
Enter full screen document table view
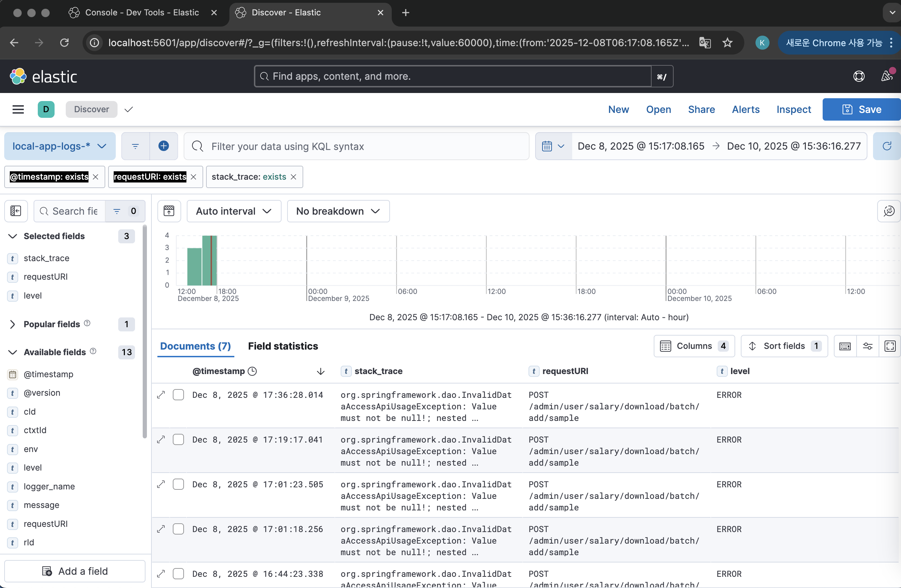point(890,346)
